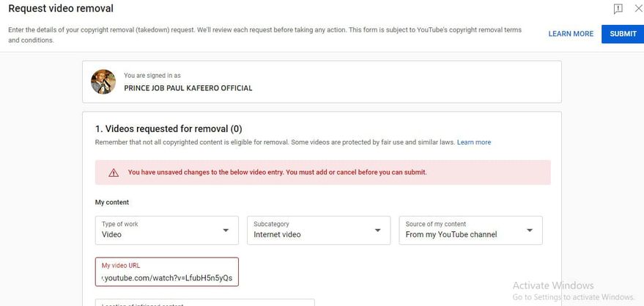644x306 pixels.
Task: Close the Request video removal dialog
Action: (x=637, y=9)
